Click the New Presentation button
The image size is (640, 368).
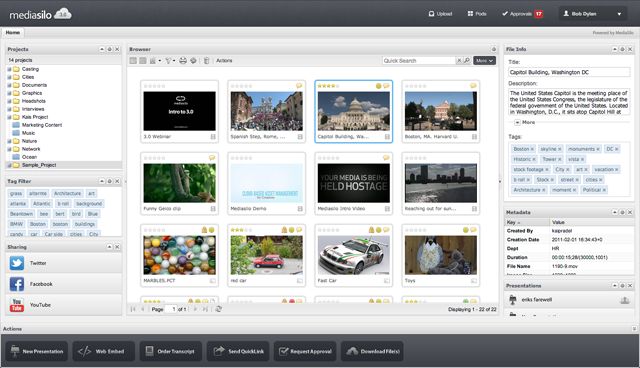pyautogui.click(x=37, y=351)
